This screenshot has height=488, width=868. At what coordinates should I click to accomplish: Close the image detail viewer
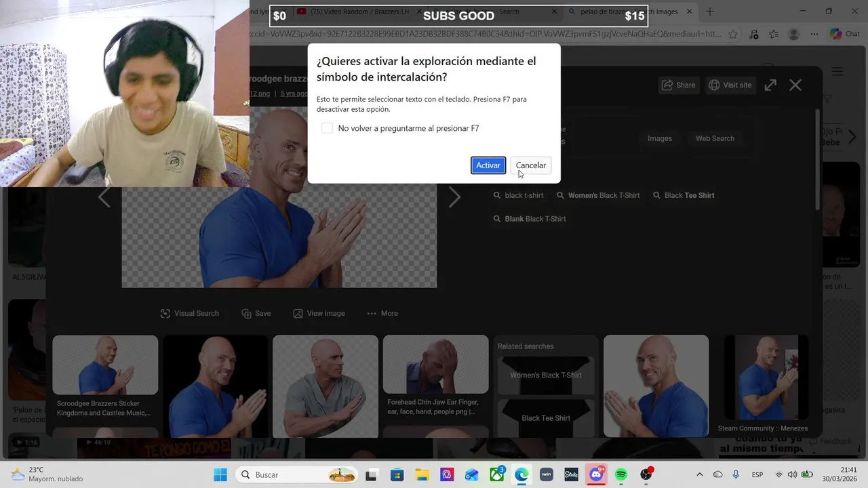coord(795,85)
